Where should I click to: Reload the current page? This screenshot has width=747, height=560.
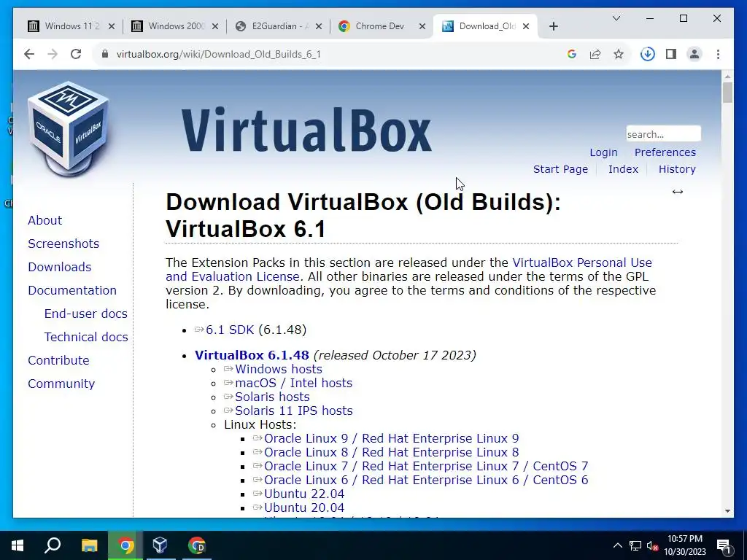tap(76, 54)
